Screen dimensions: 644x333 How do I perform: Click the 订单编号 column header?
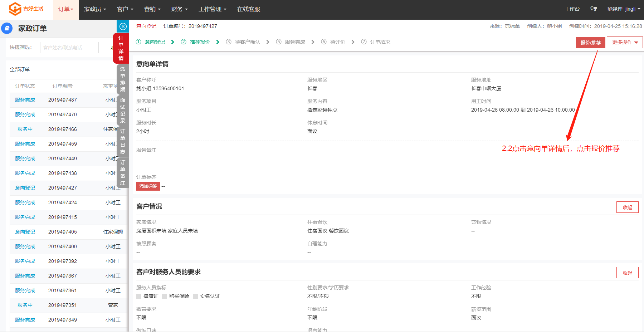pyautogui.click(x=63, y=86)
